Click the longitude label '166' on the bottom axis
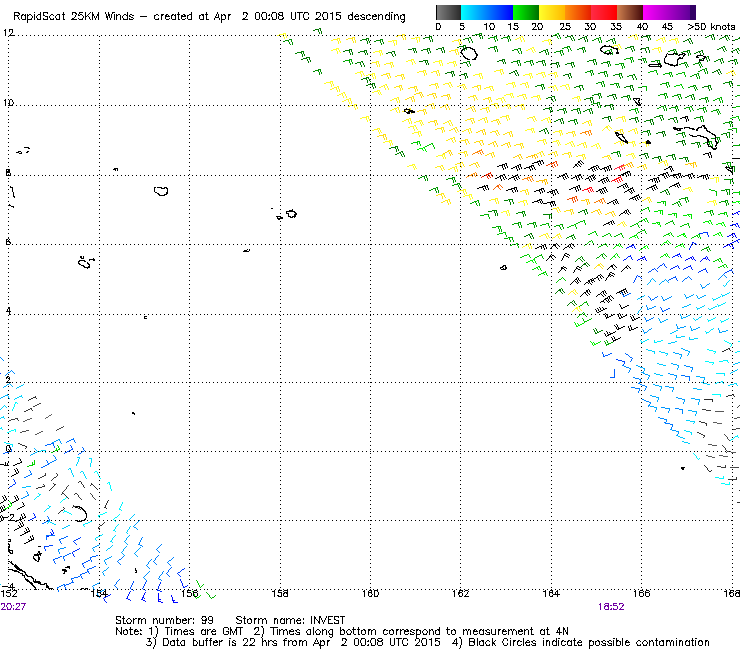Viewport: 740px width, 650px height. [641, 593]
